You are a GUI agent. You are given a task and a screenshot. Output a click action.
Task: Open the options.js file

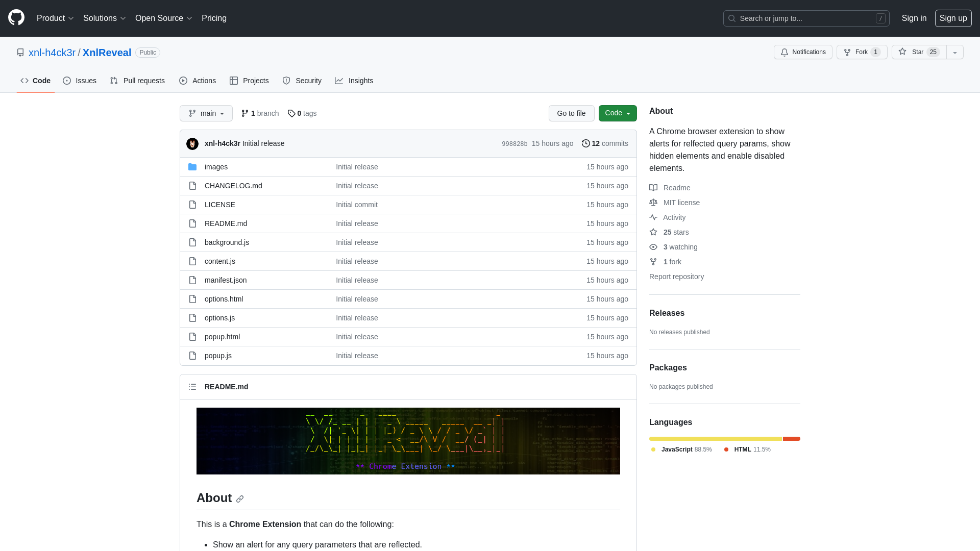(220, 318)
